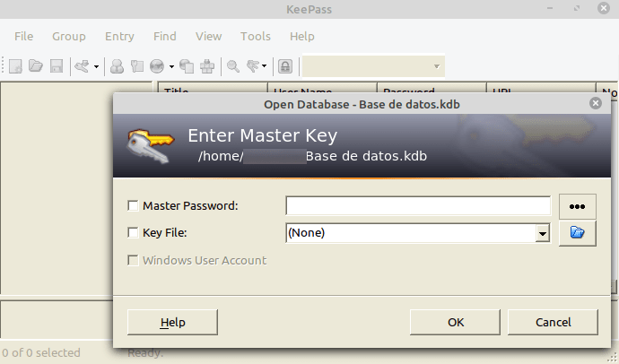Click the Find magnifier toolbar icon
619x364 pixels.
click(x=233, y=65)
